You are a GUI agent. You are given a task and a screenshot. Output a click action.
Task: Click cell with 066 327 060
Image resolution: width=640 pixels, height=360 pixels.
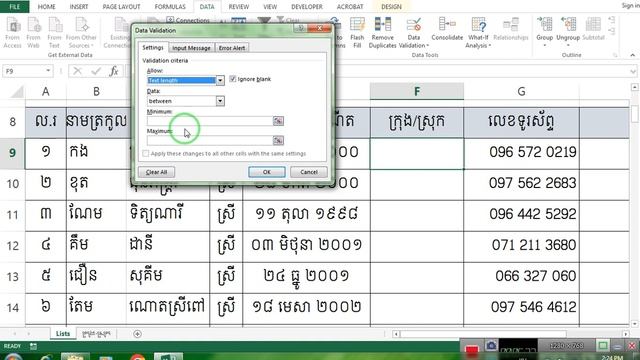(521, 277)
